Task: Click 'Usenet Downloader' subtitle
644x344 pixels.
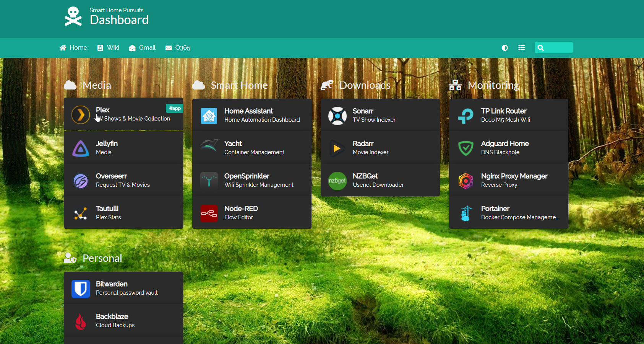Action: coord(378,185)
